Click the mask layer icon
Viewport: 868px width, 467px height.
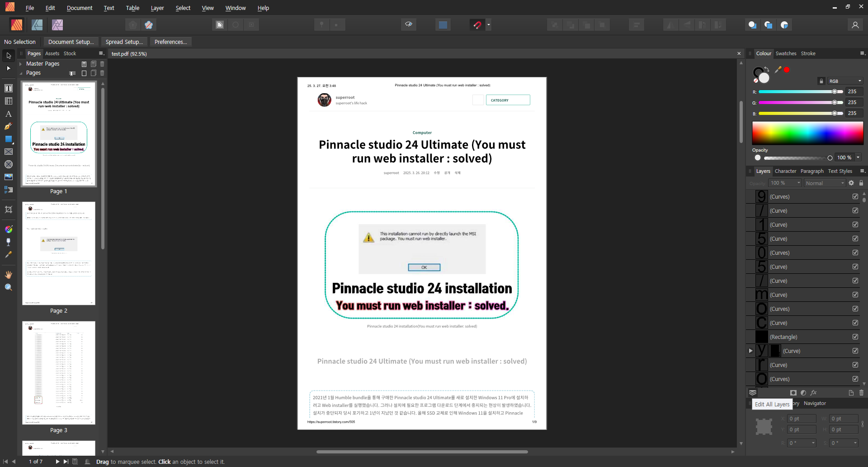(x=793, y=393)
